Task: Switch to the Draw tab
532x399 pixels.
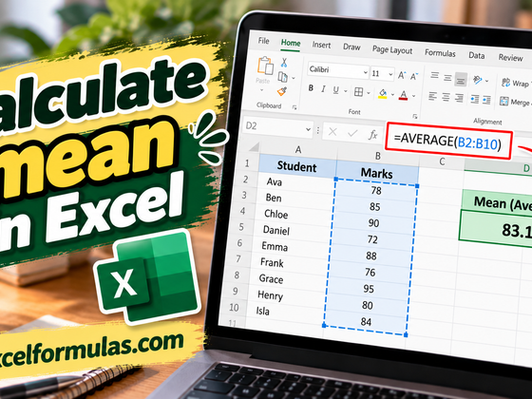Action: 351,47
